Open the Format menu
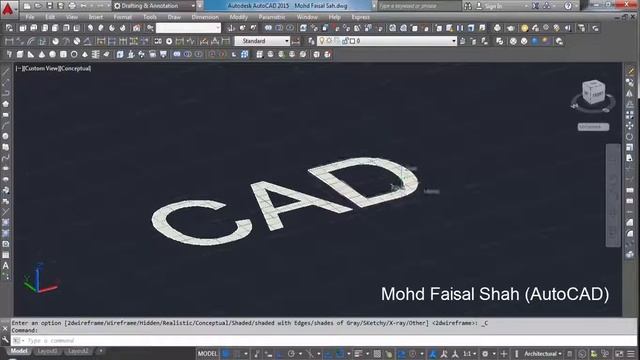This screenshot has height=360, width=640. 122,17
